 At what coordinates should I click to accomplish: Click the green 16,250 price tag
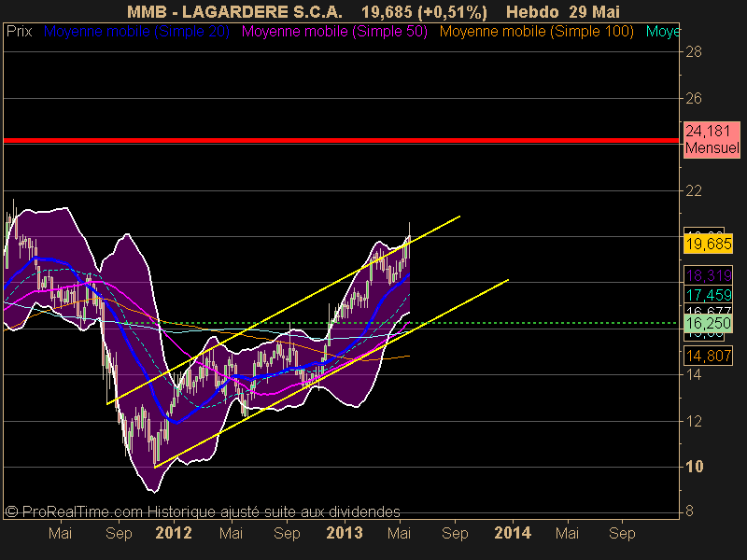(x=709, y=323)
